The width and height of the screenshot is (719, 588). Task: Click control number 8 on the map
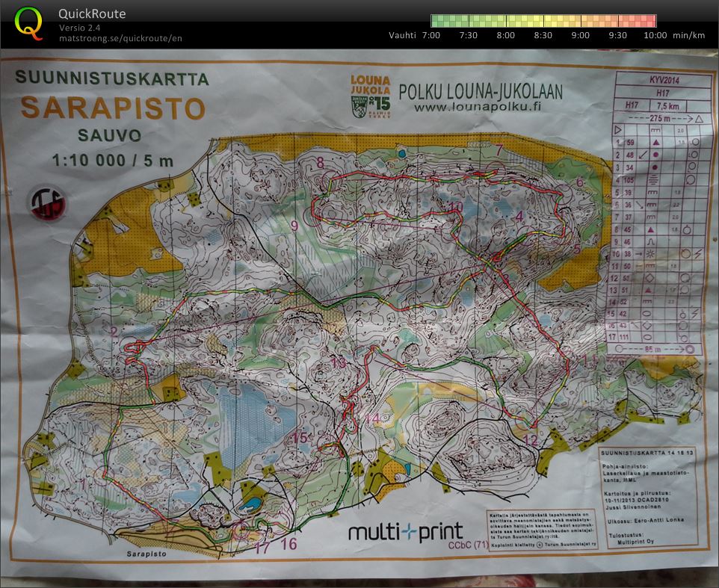coord(320,162)
